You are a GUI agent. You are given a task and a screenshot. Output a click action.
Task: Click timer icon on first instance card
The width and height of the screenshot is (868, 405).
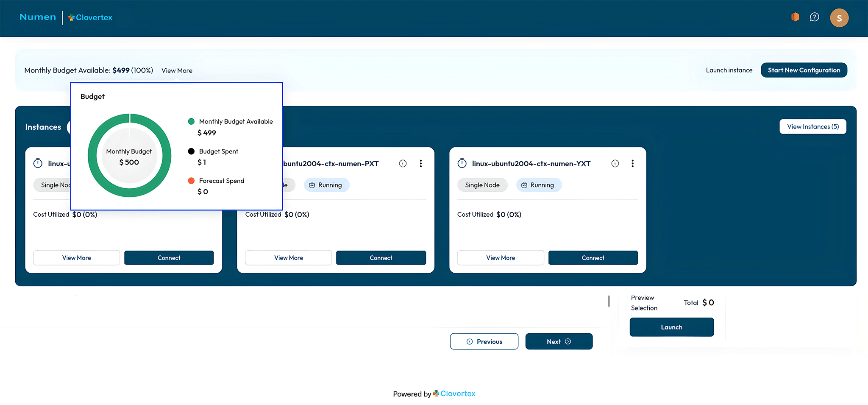pos(38,163)
